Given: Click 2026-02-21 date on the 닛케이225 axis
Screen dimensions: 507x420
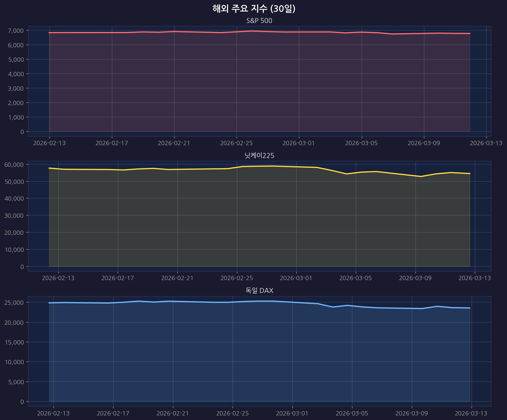Looking at the screenshot, I should click(x=177, y=278).
